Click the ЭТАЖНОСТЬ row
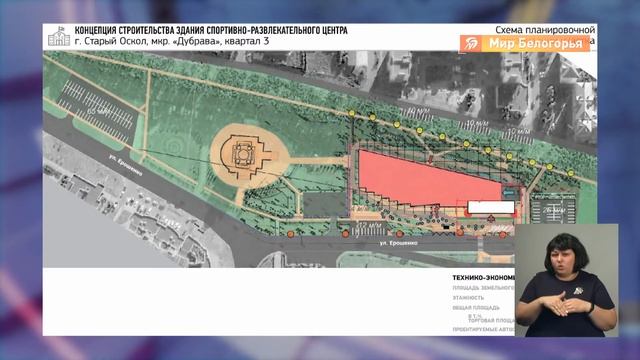This screenshot has height=360, width=640. click(x=468, y=298)
